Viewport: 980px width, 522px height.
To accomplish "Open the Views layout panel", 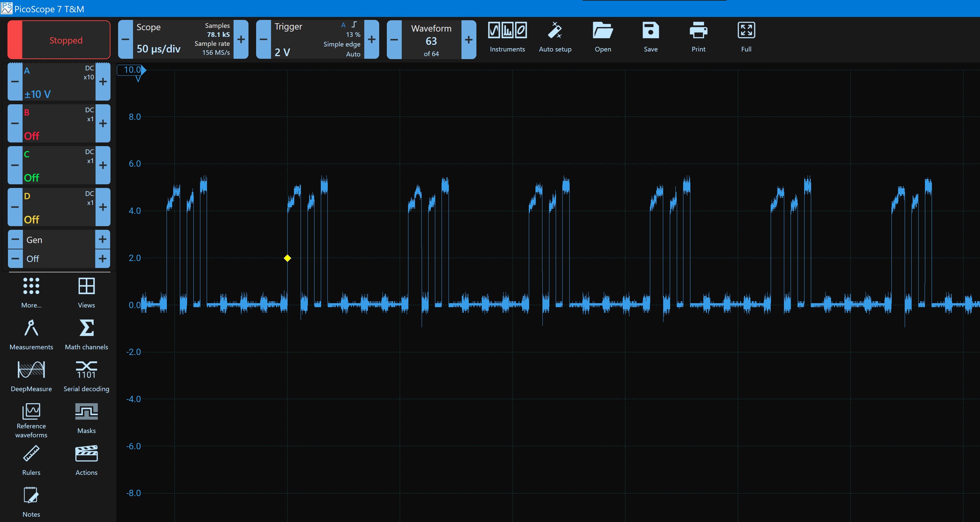I will pyautogui.click(x=86, y=293).
